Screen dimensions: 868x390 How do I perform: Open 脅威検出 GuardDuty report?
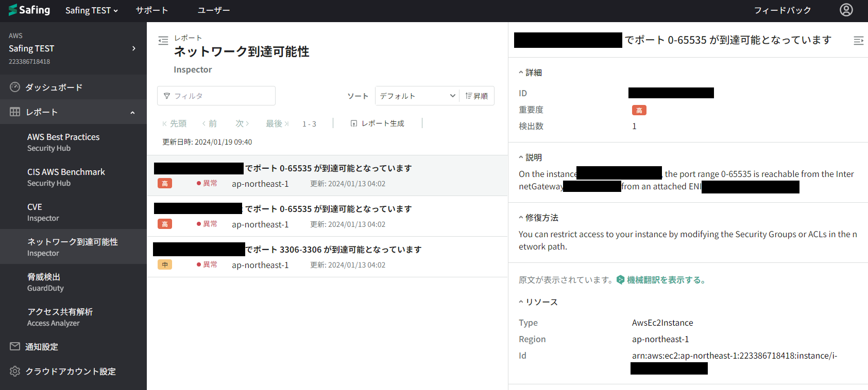pyautogui.click(x=73, y=282)
